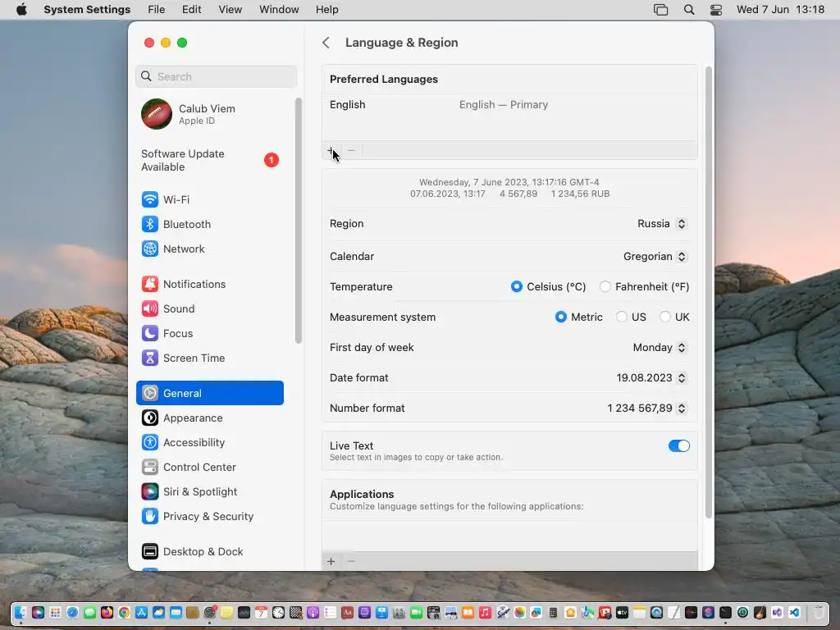Open Privacy & Security settings

(x=209, y=517)
